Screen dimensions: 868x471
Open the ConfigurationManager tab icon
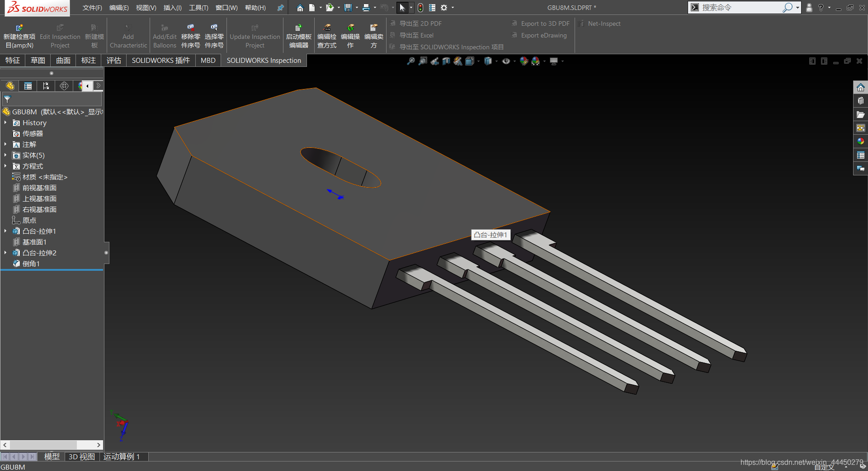pos(46,86)
